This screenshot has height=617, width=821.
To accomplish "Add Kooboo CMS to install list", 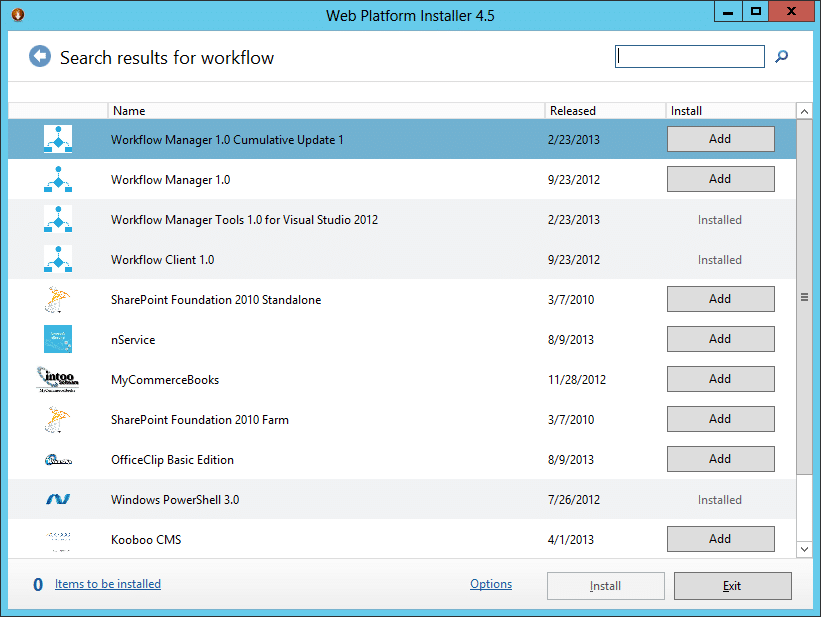I will (720, 538).
